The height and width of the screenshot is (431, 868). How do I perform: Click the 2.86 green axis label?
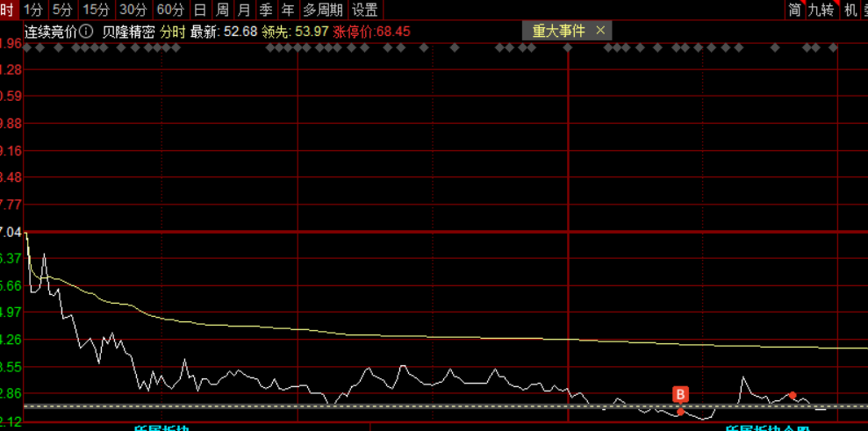coord(11,394)
